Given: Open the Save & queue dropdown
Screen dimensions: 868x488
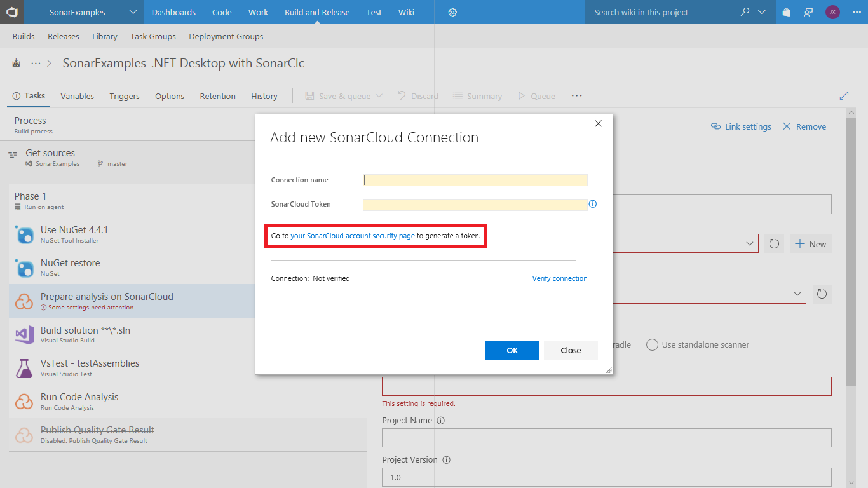Looking at the screenshot, I should tap(344, 96).
